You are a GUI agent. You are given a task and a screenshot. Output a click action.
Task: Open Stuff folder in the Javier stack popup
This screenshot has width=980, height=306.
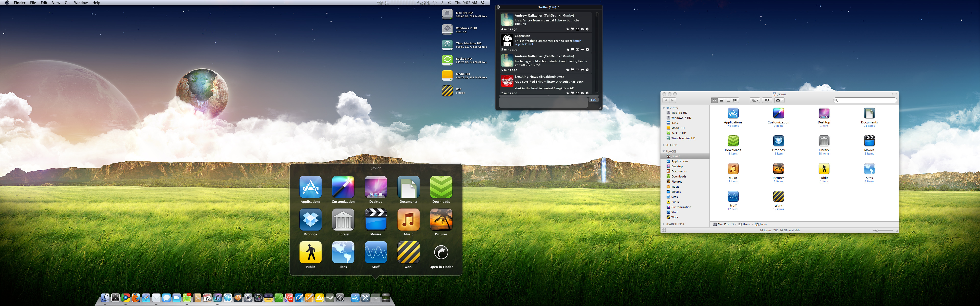point(375,252)
